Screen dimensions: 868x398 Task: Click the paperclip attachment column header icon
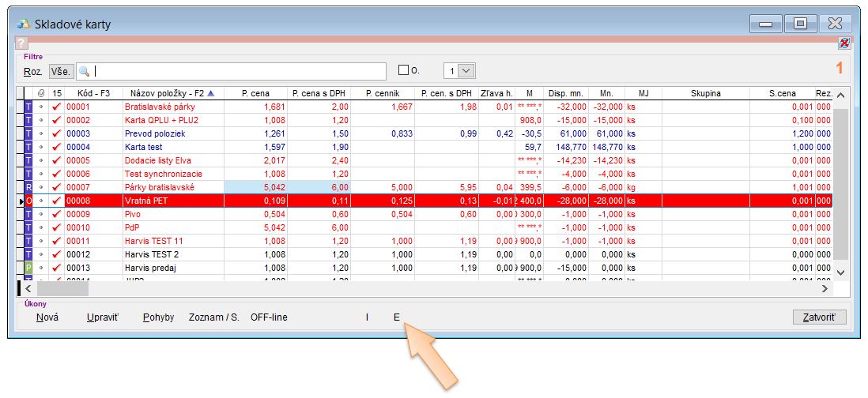click(41, 93)
